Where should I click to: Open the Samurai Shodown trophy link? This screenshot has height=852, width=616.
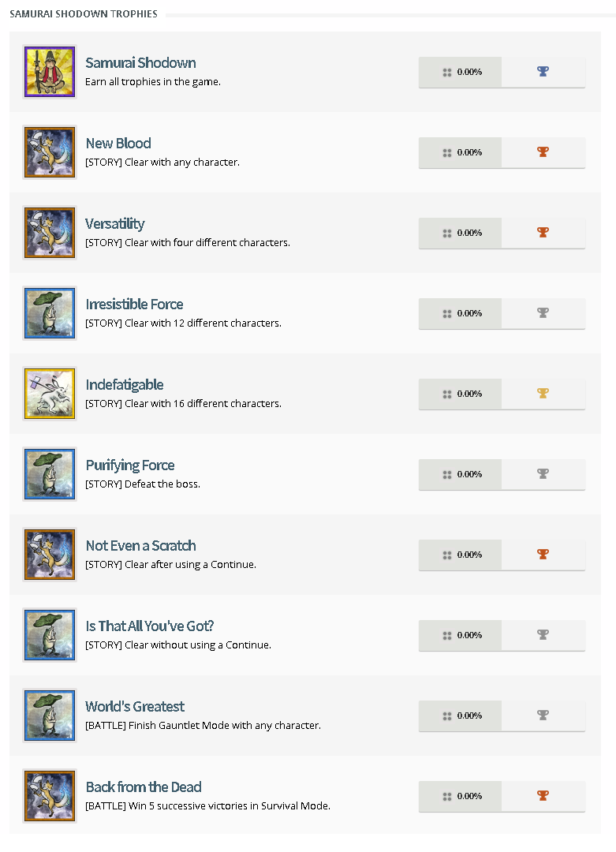click(x=140, y=62)
